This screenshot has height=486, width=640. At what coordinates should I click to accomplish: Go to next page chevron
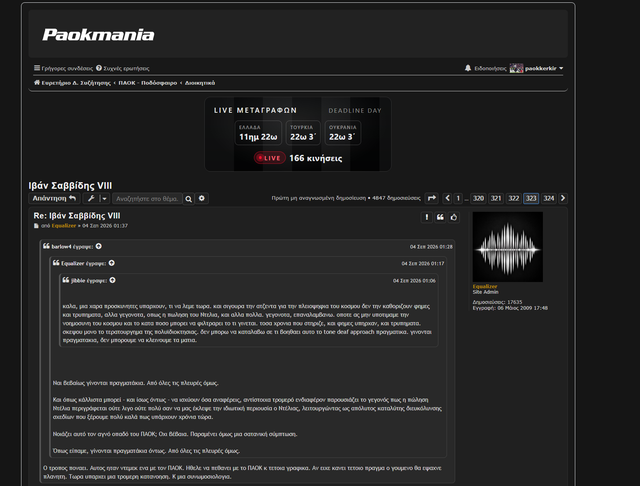click(x=563, y=198)
